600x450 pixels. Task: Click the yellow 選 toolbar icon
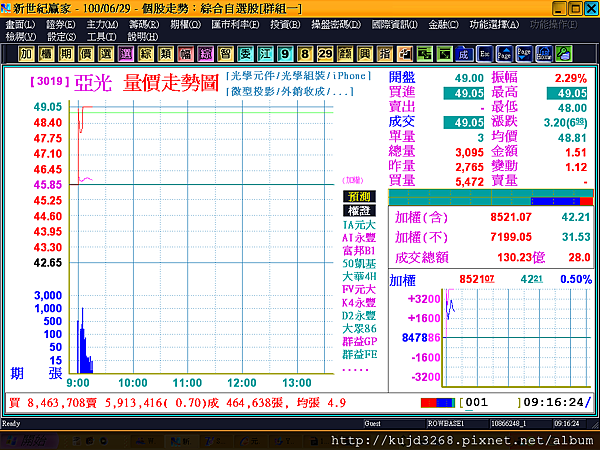click(106, 54)
